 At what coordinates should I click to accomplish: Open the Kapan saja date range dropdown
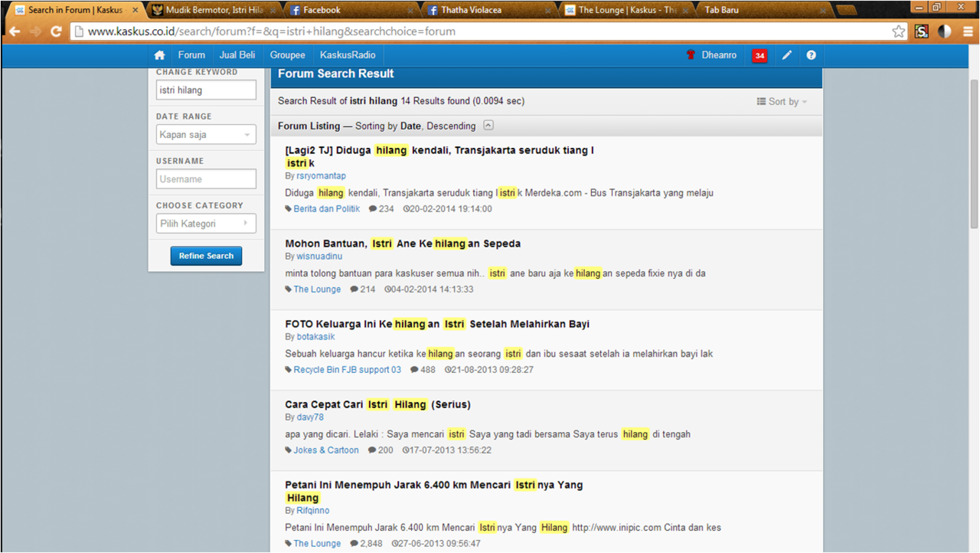(x=206, y=135)
